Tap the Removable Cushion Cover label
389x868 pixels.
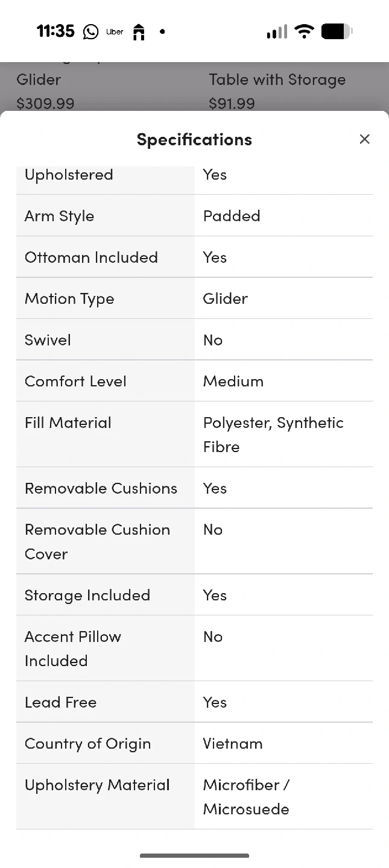[97, 541]
